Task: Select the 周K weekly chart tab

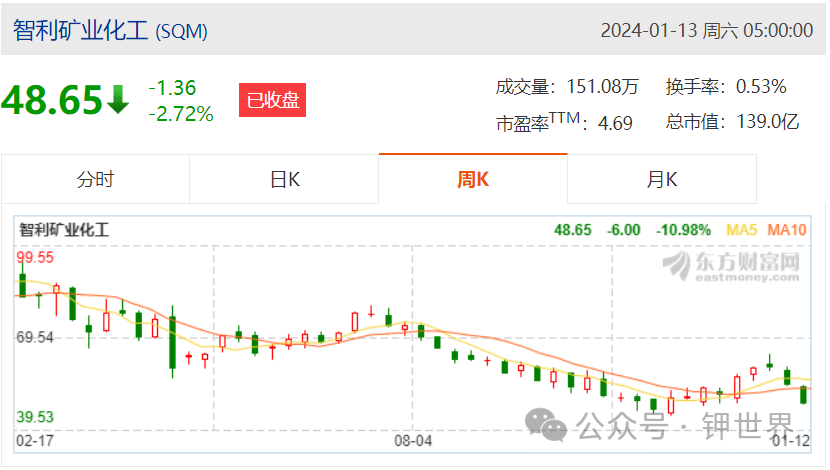Action: (473, 179)
